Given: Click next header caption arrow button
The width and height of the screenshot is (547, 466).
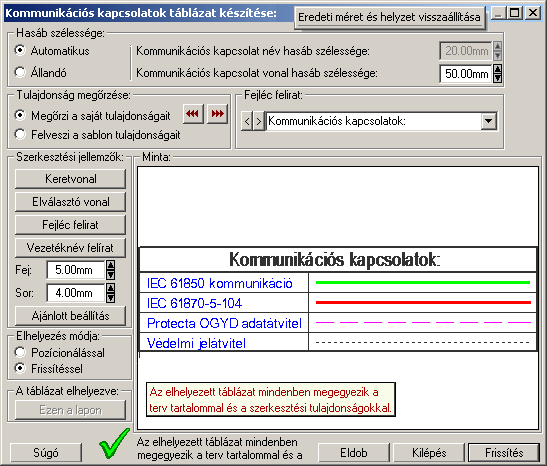Looking at the screenshot, I should [x=258, y=121].
